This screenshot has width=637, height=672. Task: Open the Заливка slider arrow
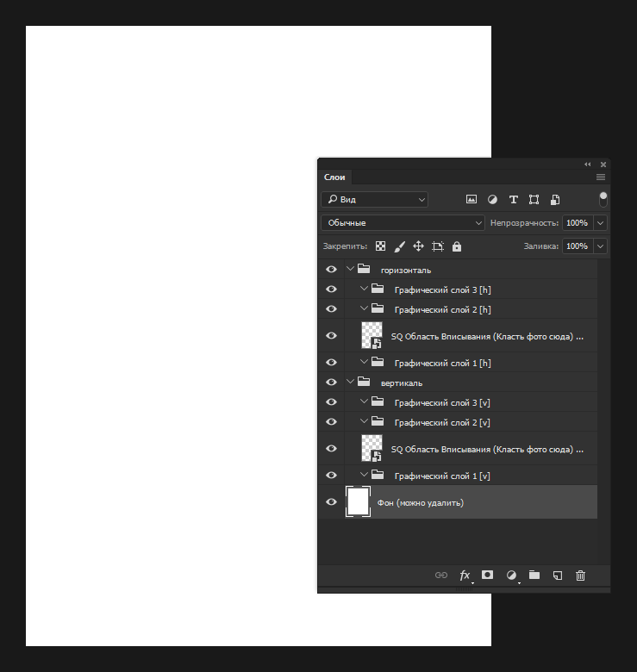tap(600, 246)
